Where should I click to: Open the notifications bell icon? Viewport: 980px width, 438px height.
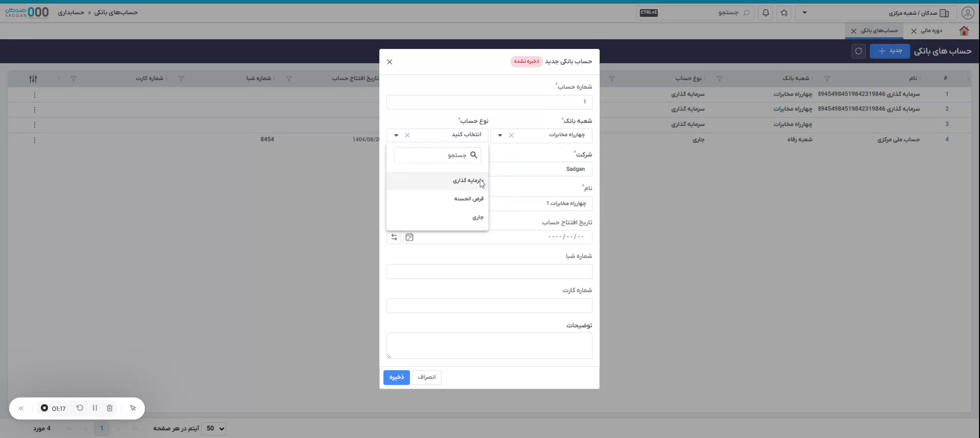[x=766, y=13]
